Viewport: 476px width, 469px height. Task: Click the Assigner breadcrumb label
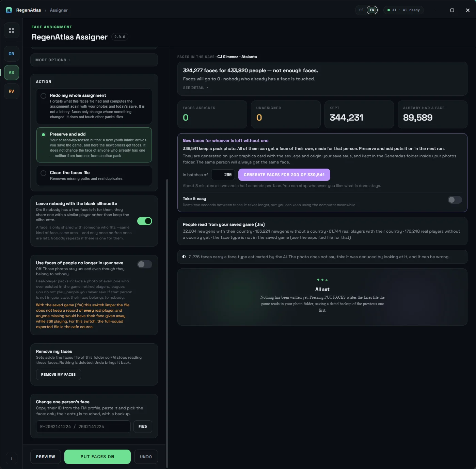pyautogui.click(x=59, y=10)
